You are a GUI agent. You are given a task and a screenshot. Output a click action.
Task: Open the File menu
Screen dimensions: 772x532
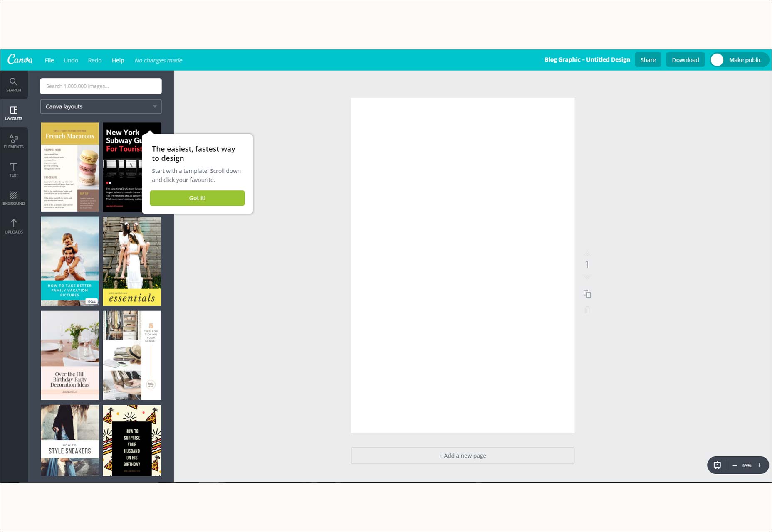click(x=49, y=60)
